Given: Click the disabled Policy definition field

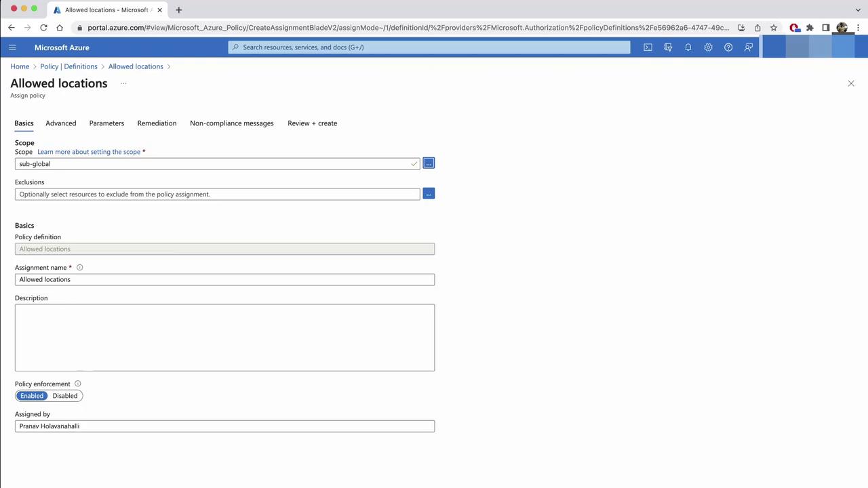Looking at the screenshot, I should (x=224, y=249).
